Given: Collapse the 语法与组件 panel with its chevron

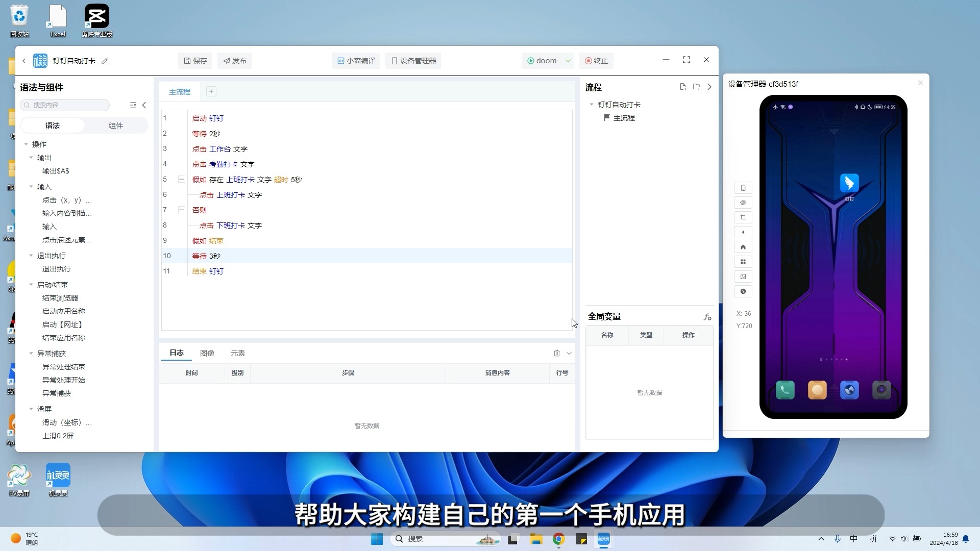Looking at the screenshot, I should [x=144, y=105].
